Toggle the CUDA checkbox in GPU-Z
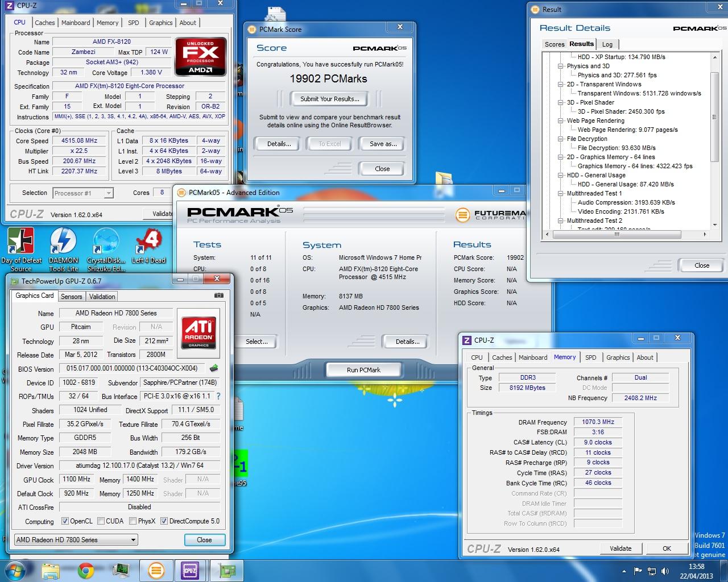 coord(101,521)
